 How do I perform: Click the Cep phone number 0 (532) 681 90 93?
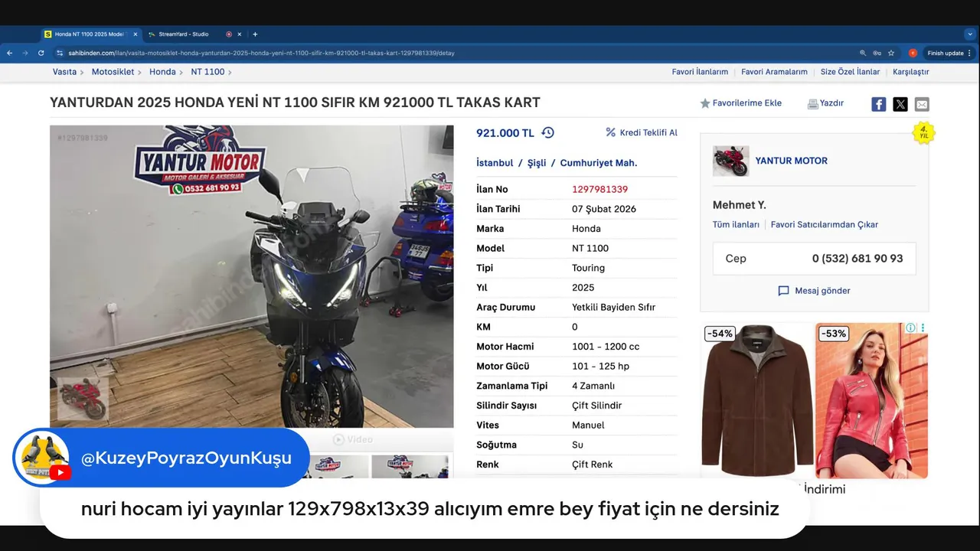click(x=857, y=259)
